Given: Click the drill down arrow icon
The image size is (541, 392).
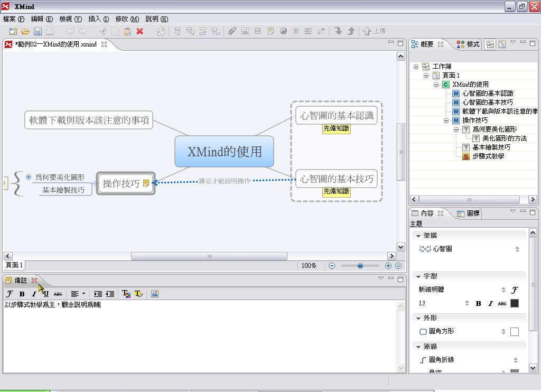Looking at the screenshot, I should point(338,31).
